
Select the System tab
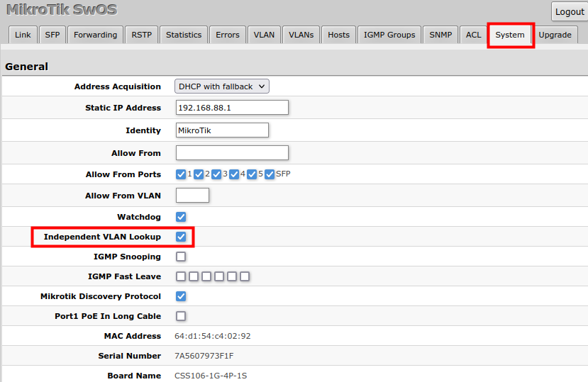(510, 35)
